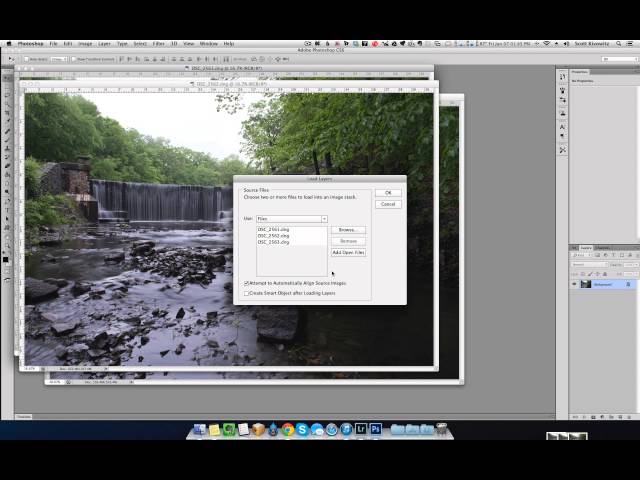Toggle Show Transform Controls checkbox

[74, 59]
